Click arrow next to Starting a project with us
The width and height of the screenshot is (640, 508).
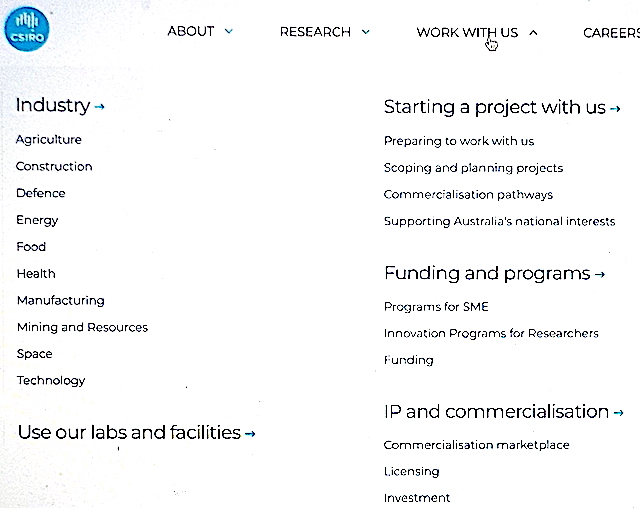click(615, 108)
